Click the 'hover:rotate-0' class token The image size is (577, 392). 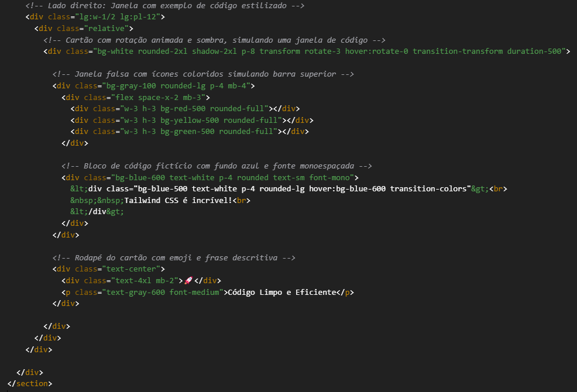[x=376, y=51]
